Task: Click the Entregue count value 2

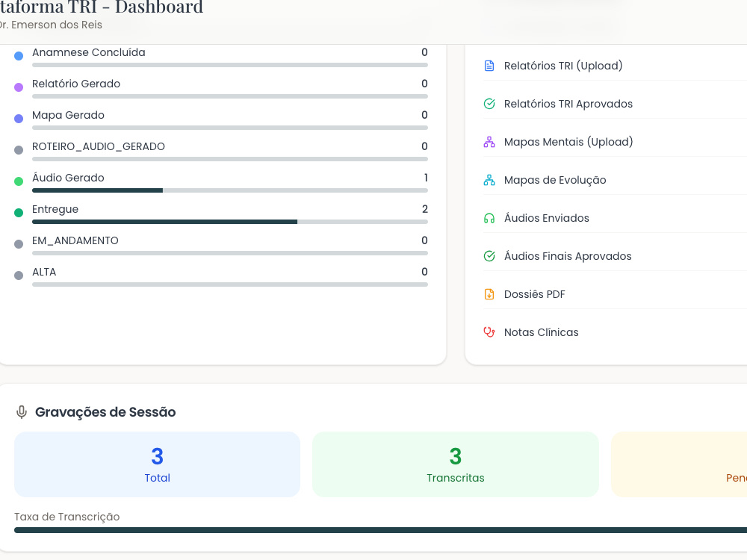Action: tap(425, 209)
